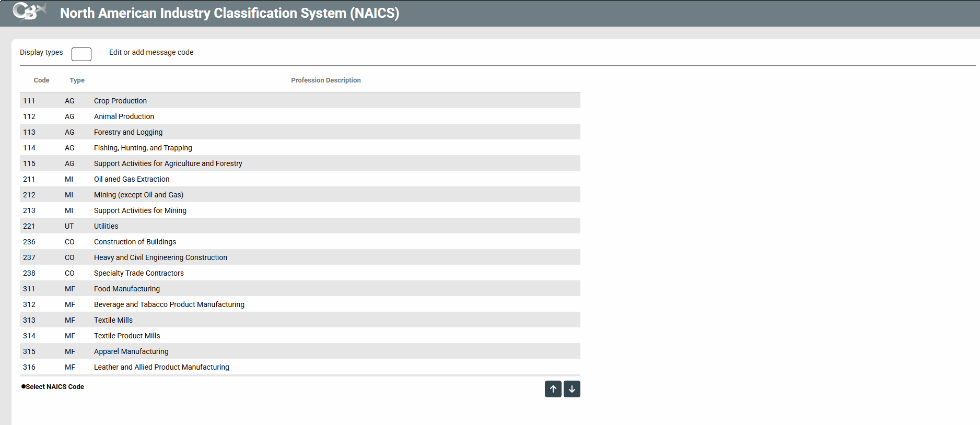Click the Type column header
The image size is (980, 425).
coord(77,80)
